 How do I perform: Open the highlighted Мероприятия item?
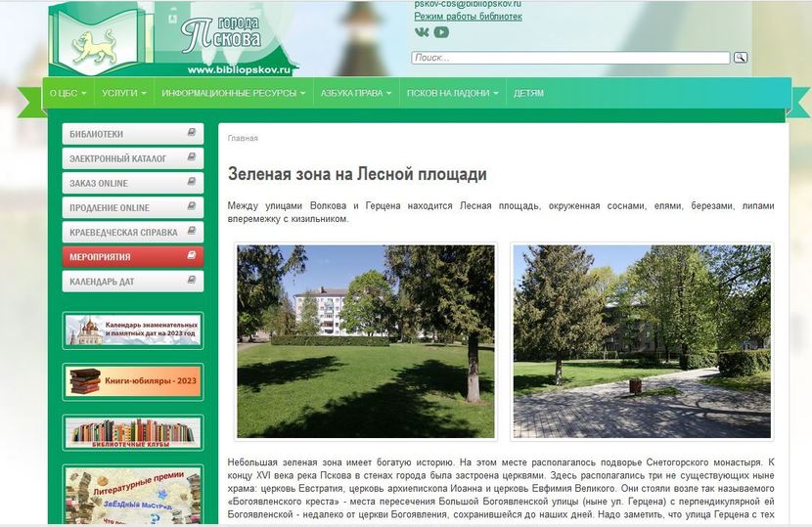[133, 257]
